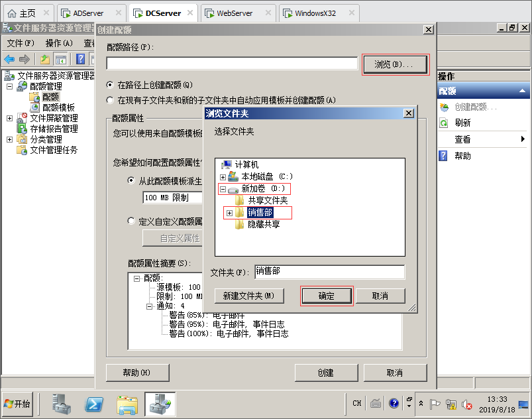Expand the 文件屏蔽管理 tree node
The height and width of the screenshot is (419, 532).
click(10, 118)
